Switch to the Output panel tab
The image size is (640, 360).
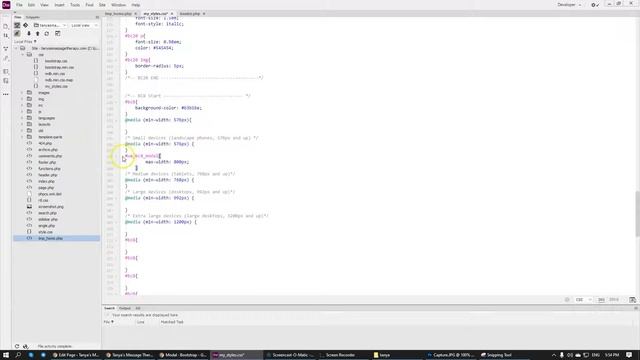pos(125,308)
